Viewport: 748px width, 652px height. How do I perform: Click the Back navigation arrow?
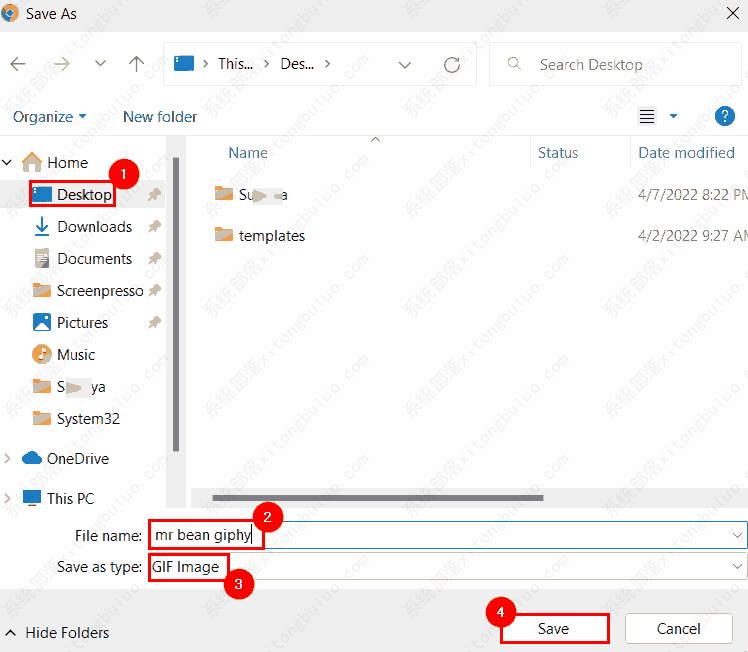pyautogui.click(x=18, y=64)
